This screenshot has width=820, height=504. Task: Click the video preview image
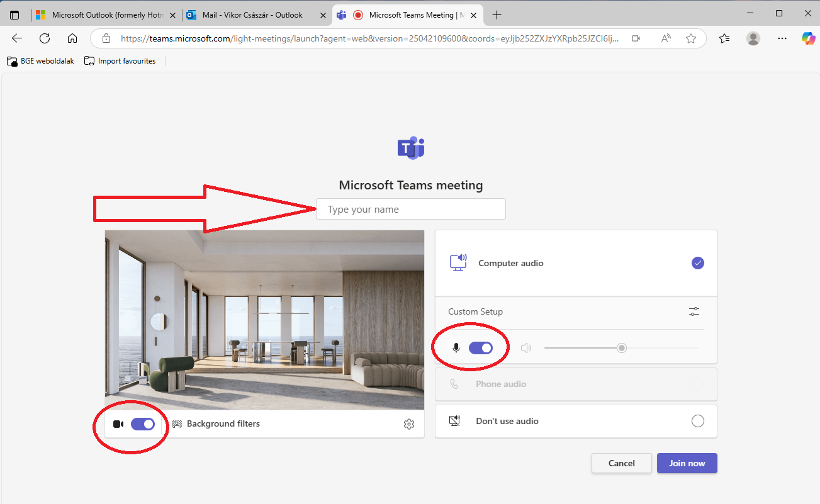(264, 320)
